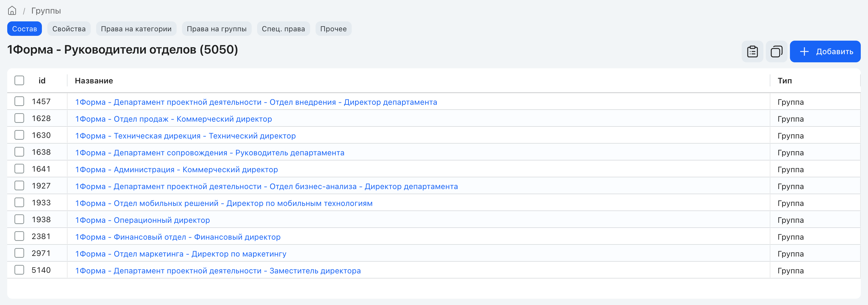The height and width of the screenshot is (305, 868).
Task: Tick the checkbox for id 1630
Action: pyautogui.click(x=19, y=135)
